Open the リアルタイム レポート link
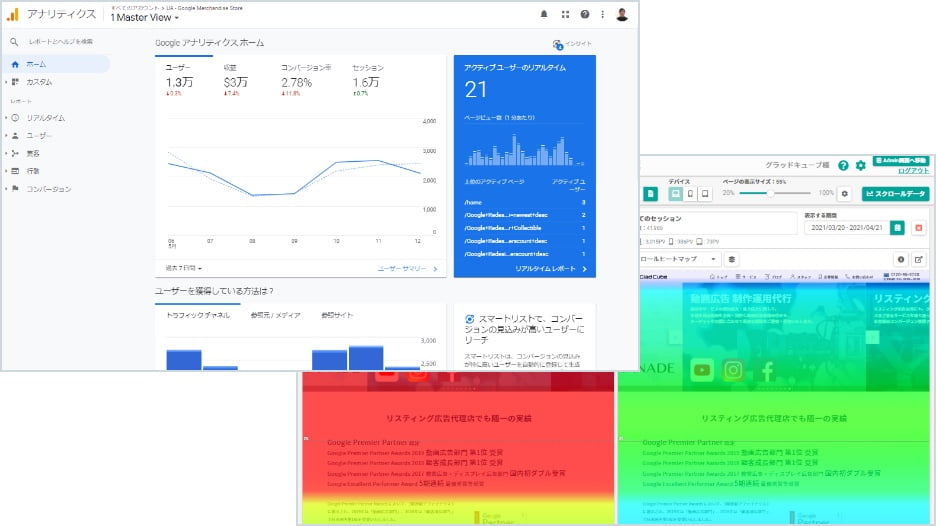 point(550,269)
